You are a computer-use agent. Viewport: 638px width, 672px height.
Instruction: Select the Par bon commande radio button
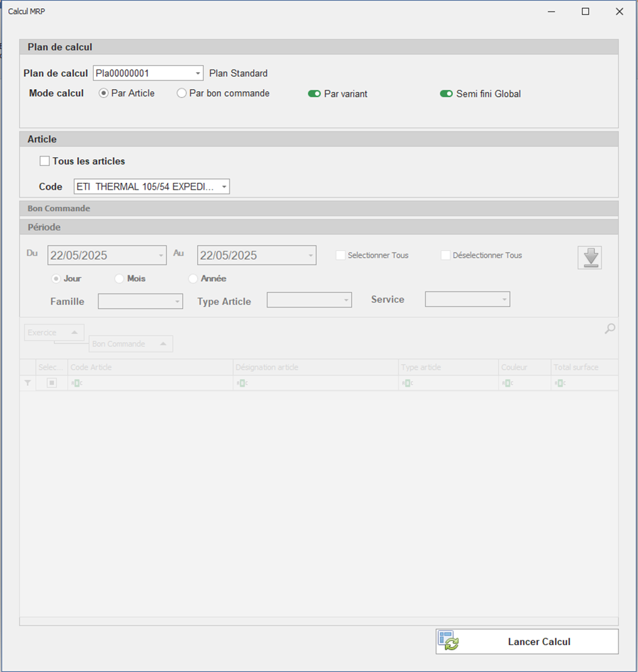(x=182, y=93)
